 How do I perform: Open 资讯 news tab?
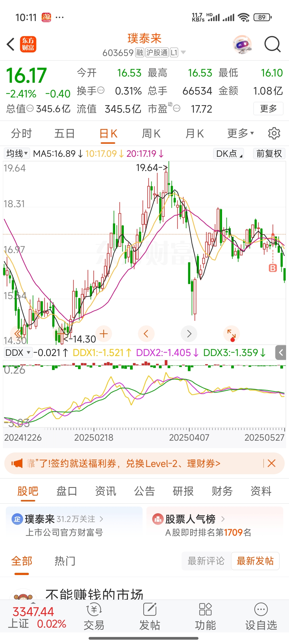click(x=105, y=491)
